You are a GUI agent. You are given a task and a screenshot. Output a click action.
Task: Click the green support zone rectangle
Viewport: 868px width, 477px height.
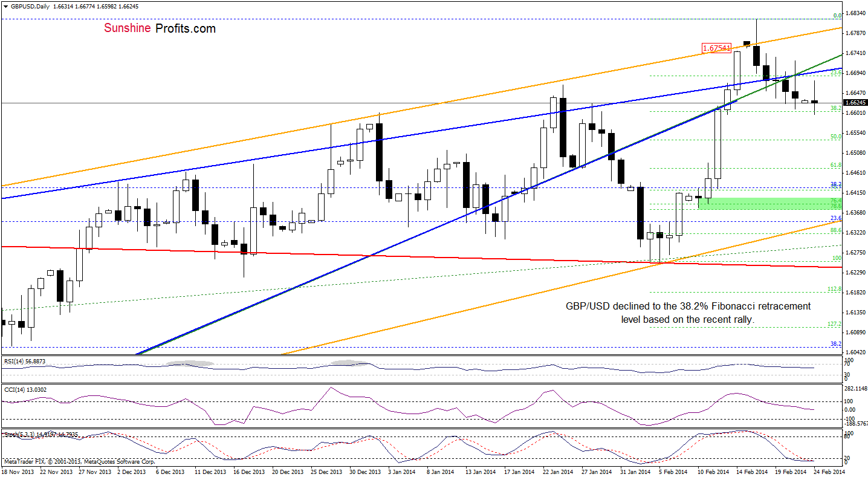[770, 203]
